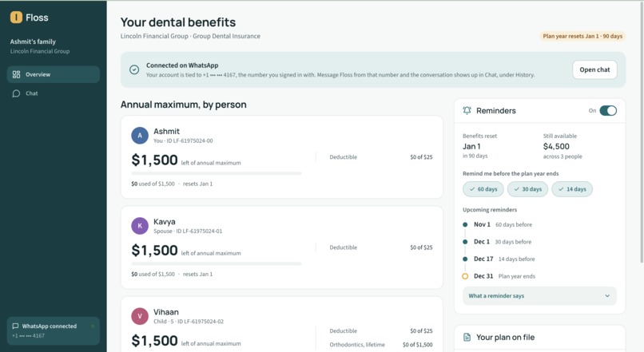The height and width of the screenshot is (352, 644).
Task: Click the Connected on WhatsApp title
Action: [182, 65]
